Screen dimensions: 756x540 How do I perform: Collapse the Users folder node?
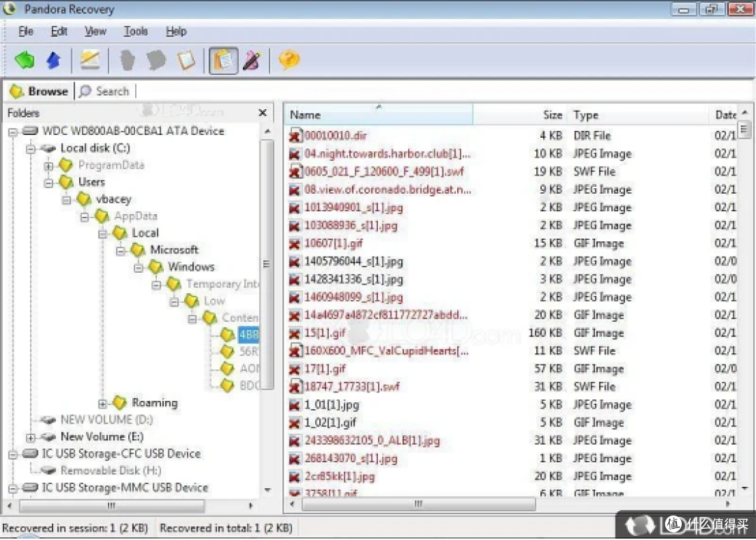49,183
